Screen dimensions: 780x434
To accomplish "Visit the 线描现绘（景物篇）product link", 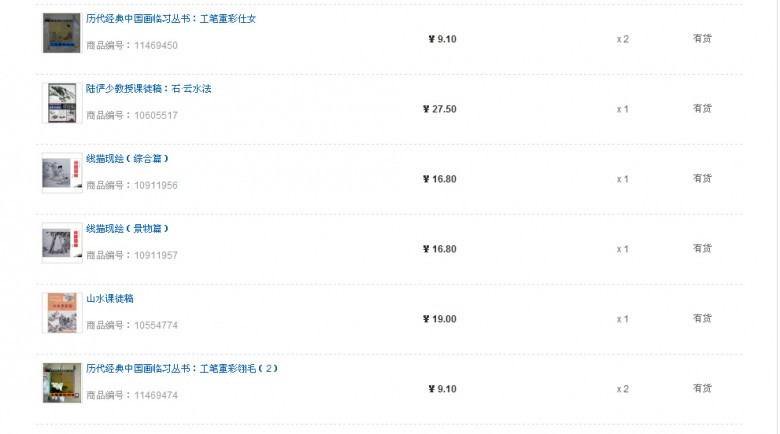I will (x=127, y=229).
